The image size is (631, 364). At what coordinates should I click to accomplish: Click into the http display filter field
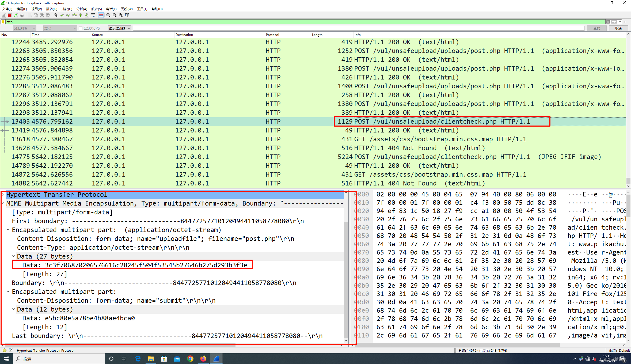point(305,22)
